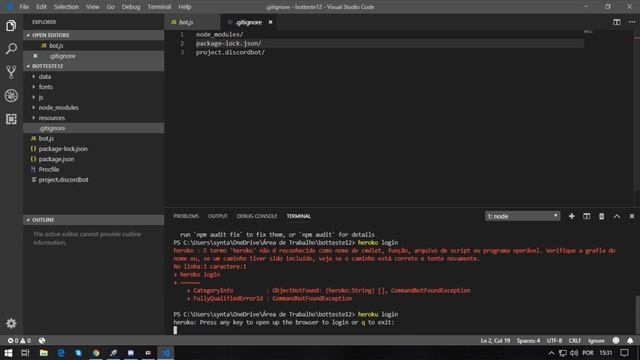Close .gitignore in Open Editors list
The image size is (640, 360).
(35, 56)
